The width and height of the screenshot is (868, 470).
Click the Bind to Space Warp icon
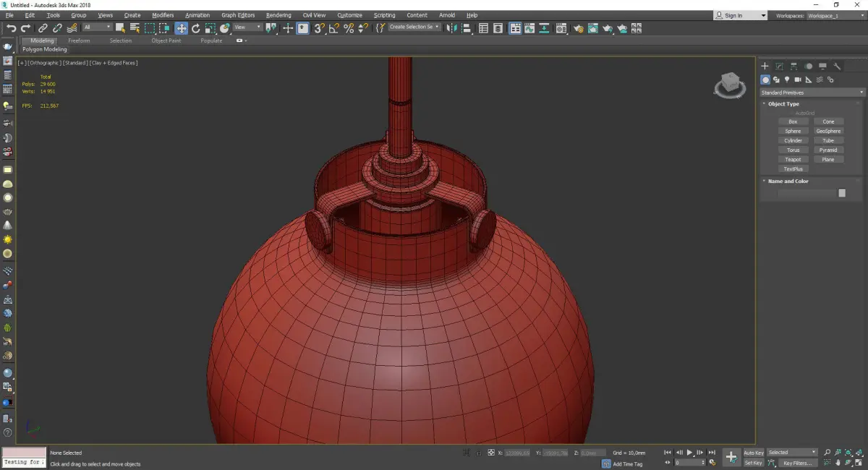pos(72,28)
